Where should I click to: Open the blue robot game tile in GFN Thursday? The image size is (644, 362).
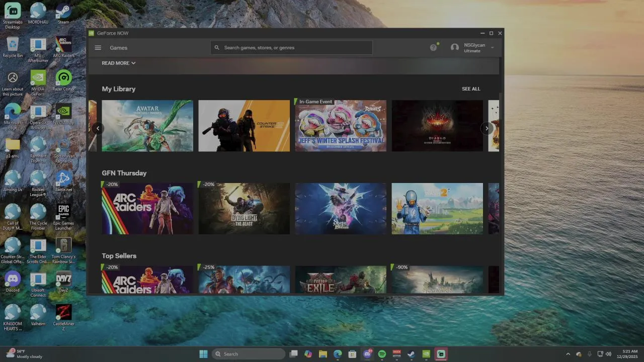point(437,209)
